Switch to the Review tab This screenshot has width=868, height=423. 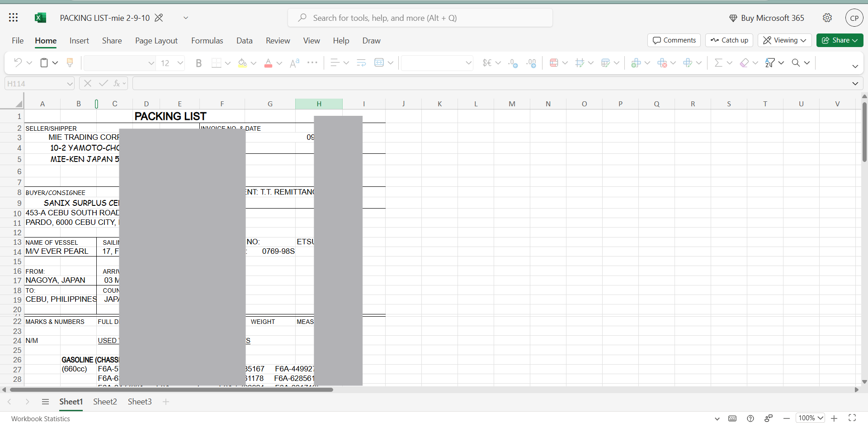tap(278, 41)
